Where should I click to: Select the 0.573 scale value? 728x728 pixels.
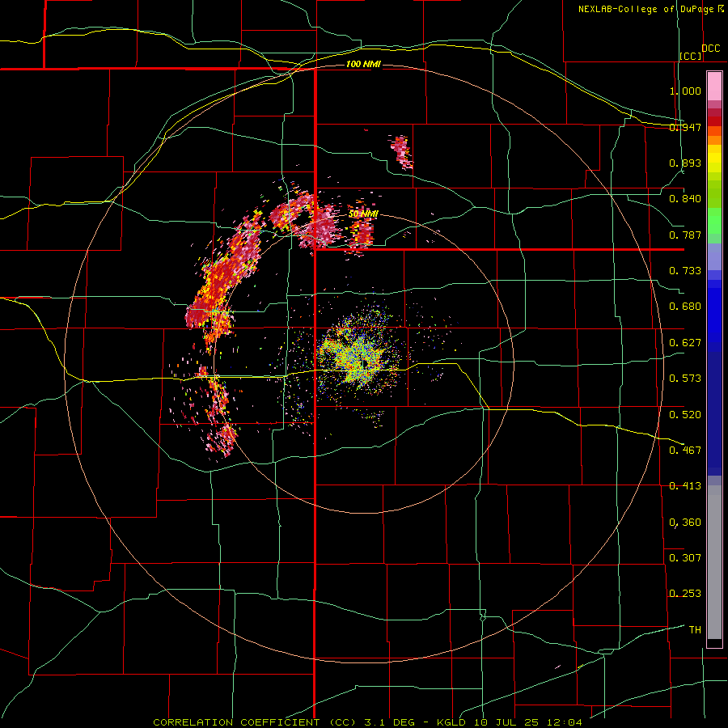pos(685,379)
